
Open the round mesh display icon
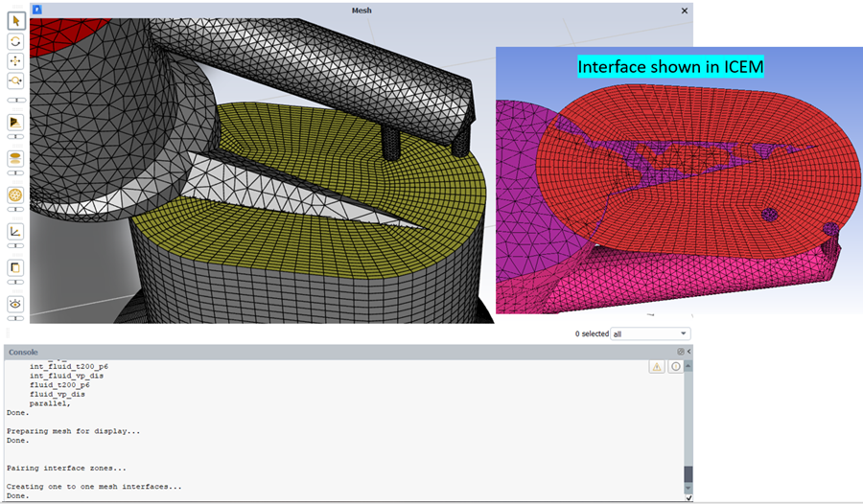pos(16,195)
